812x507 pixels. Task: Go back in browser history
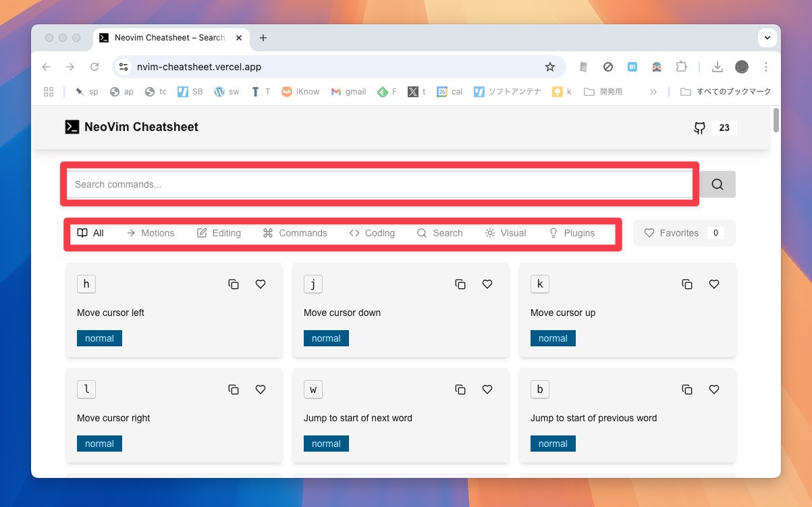pos(46,67)
